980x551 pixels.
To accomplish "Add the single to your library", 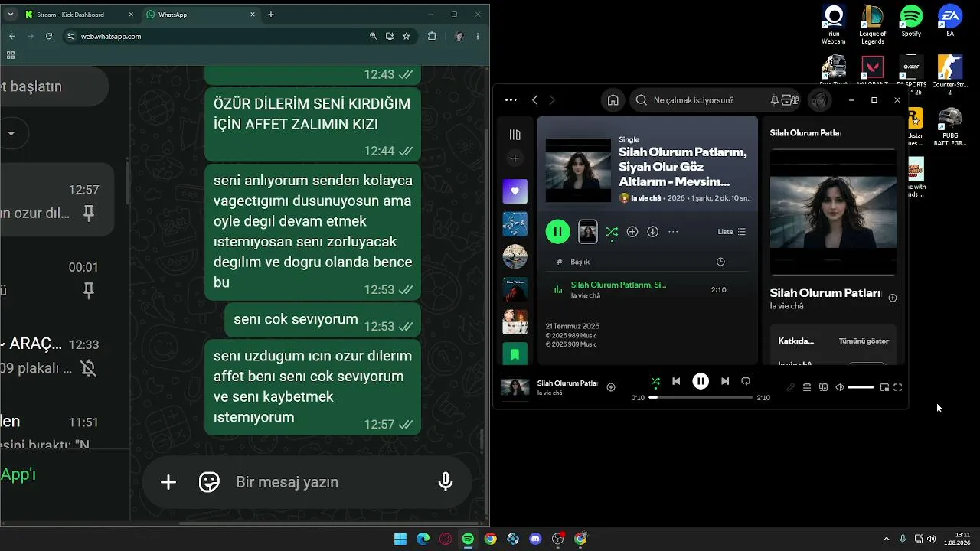I will click(632, 232).
